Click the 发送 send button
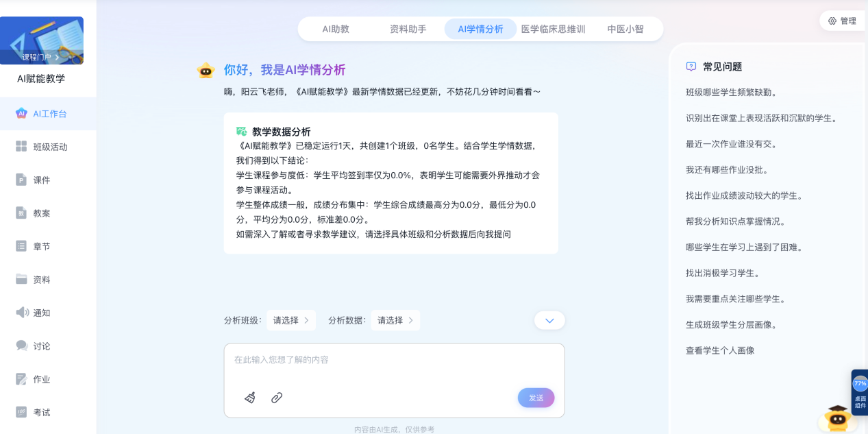This screenshot has height=434, width=868. coord(536,398)
